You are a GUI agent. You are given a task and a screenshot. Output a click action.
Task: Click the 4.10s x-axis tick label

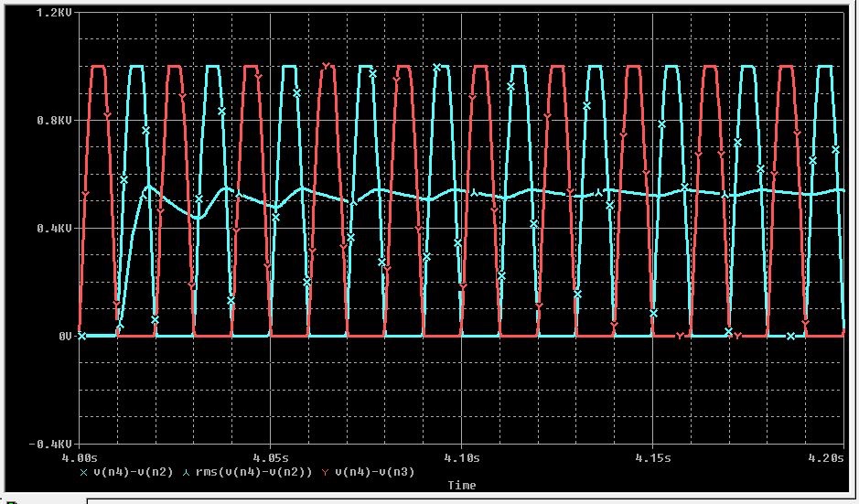462,456
